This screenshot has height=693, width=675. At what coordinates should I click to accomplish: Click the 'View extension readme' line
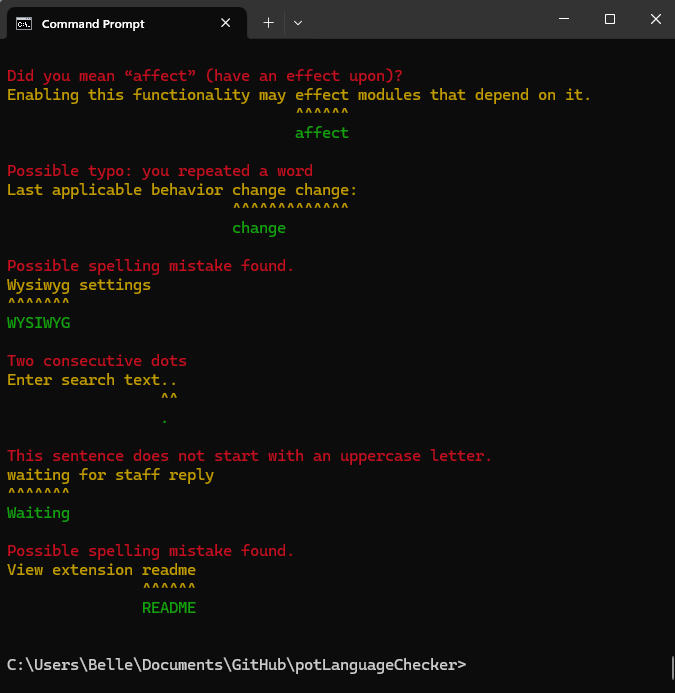pyautogui.click(x=101, y=570)
